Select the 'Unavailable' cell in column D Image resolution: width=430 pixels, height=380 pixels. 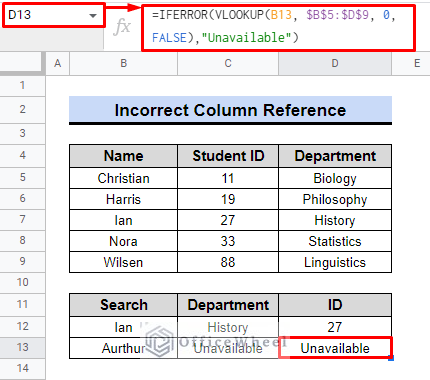point(335,348)
